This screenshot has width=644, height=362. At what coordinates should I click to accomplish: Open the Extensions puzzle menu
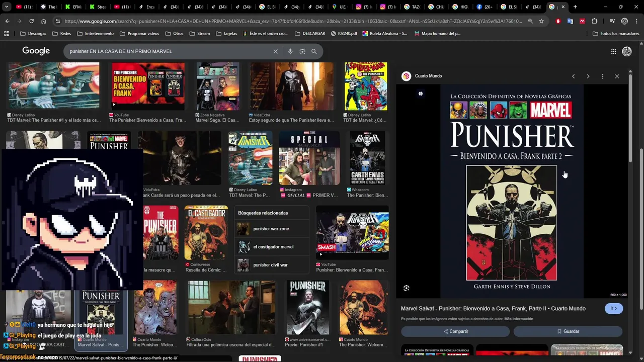pyautogui.click(x=595, y=21)
